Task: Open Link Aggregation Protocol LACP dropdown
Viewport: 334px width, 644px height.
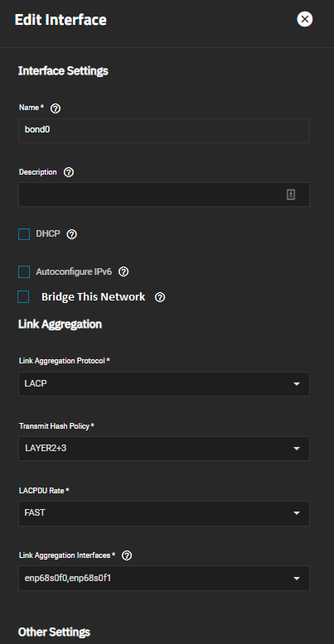Action: pos(164,384)
